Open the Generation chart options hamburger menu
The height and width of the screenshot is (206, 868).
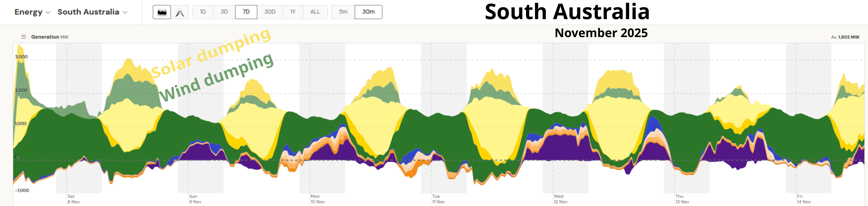point(24,37)
